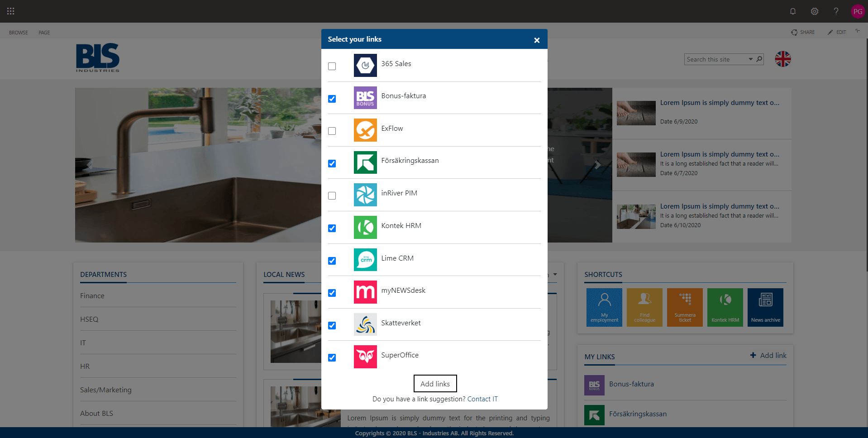Open the news item dated 6/10/2020
The height and width of the screenshot is (438, 868).
(702, 216)
